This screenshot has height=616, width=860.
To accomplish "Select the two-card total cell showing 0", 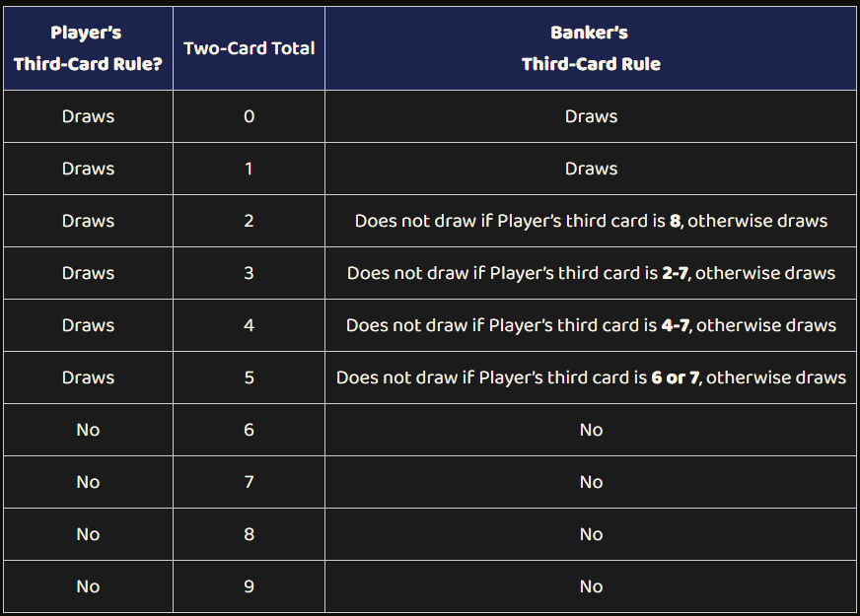I will [249, 116].
